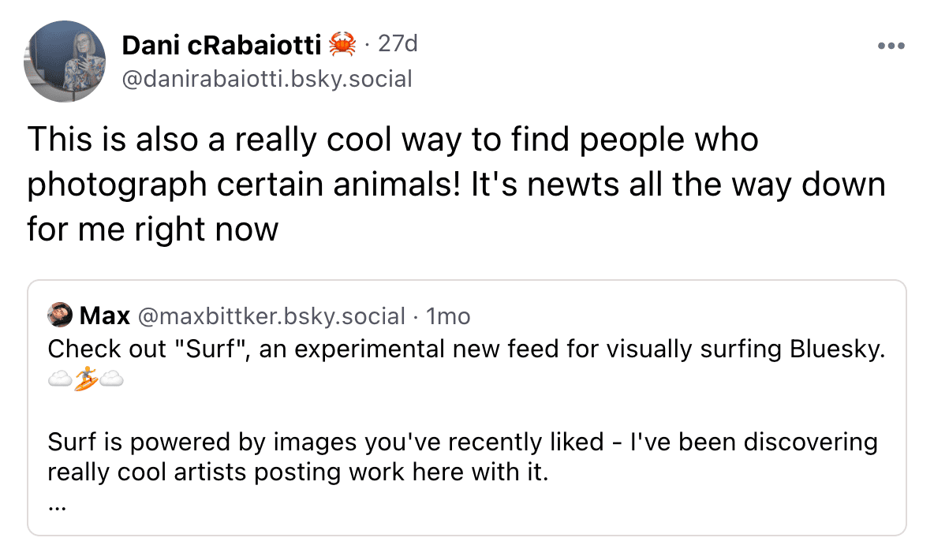
Task: Click the bold name Max
Action: pos(105,316)
